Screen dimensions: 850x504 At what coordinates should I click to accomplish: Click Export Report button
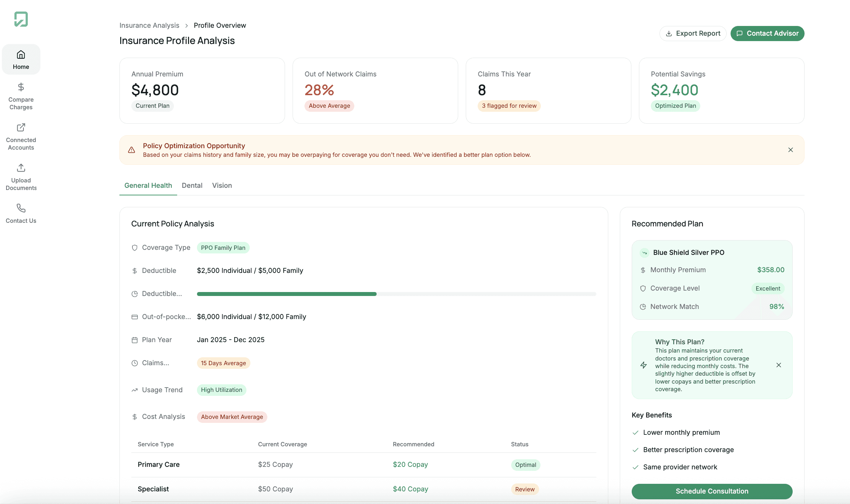(x=693, y=34)
